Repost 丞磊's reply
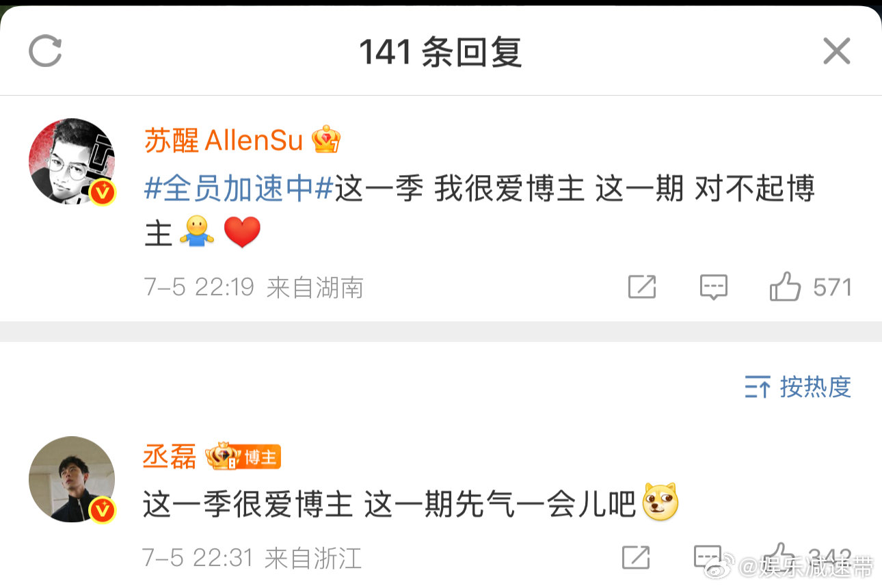 click(x=636, y=557)
